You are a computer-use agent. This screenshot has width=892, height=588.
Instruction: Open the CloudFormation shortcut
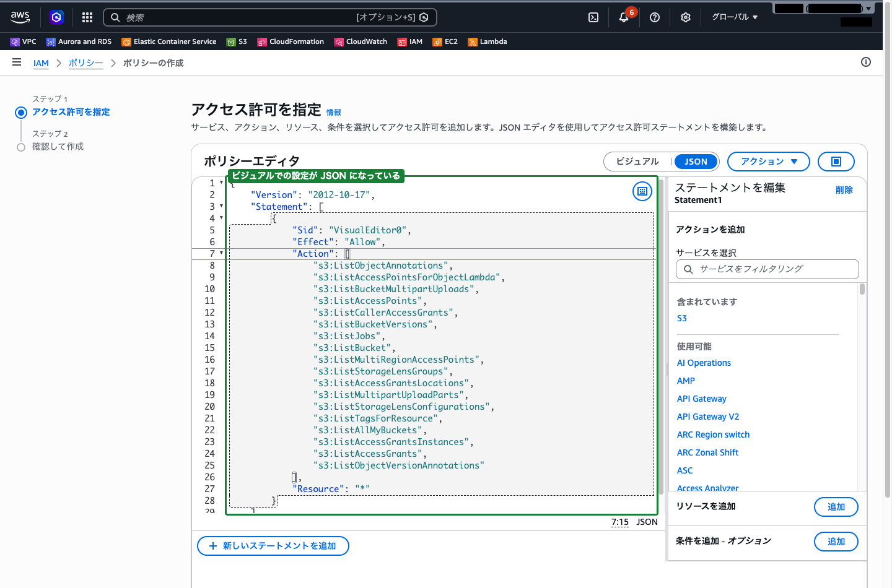pos(291,41)
